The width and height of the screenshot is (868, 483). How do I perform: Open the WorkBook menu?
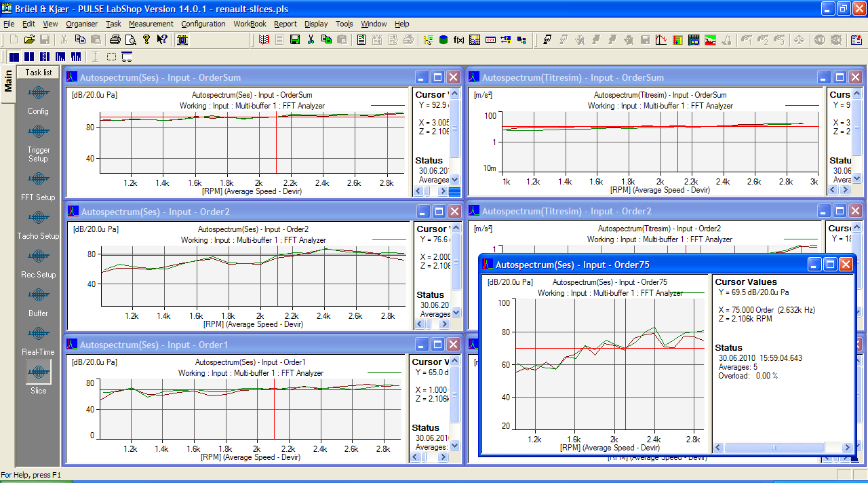click(250, 24)
